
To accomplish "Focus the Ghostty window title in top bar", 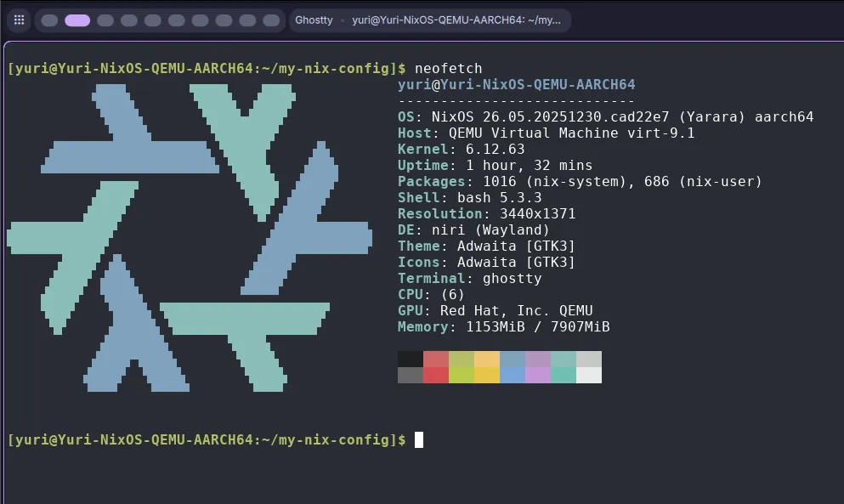I will pos(314,20).
